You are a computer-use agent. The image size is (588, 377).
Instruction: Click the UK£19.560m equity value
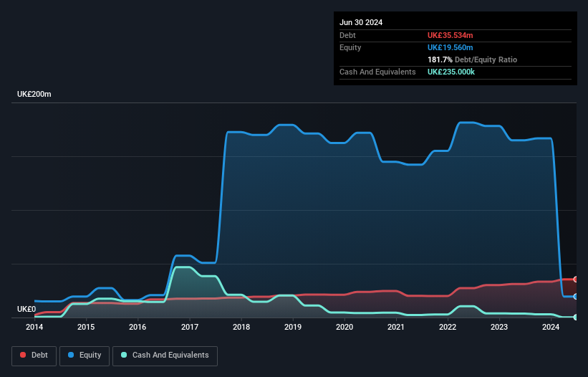[x=450, y=47]
